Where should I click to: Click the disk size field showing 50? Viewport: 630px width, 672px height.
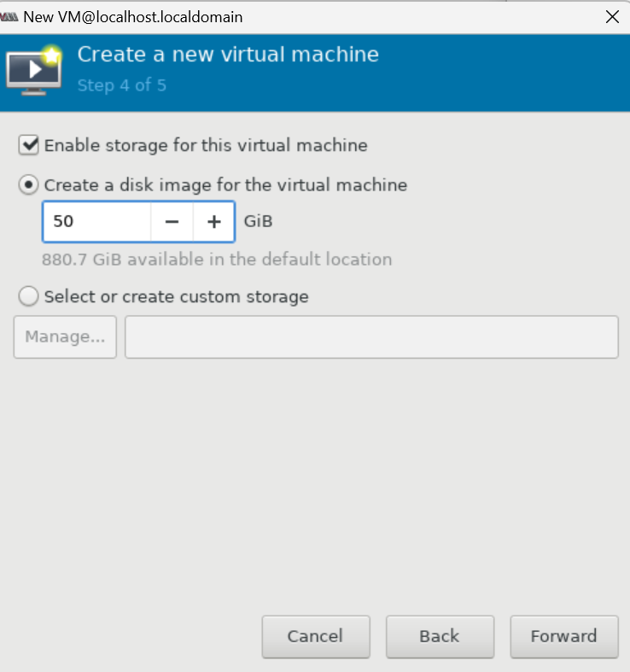pyautogui.click(x=96, y=221)
